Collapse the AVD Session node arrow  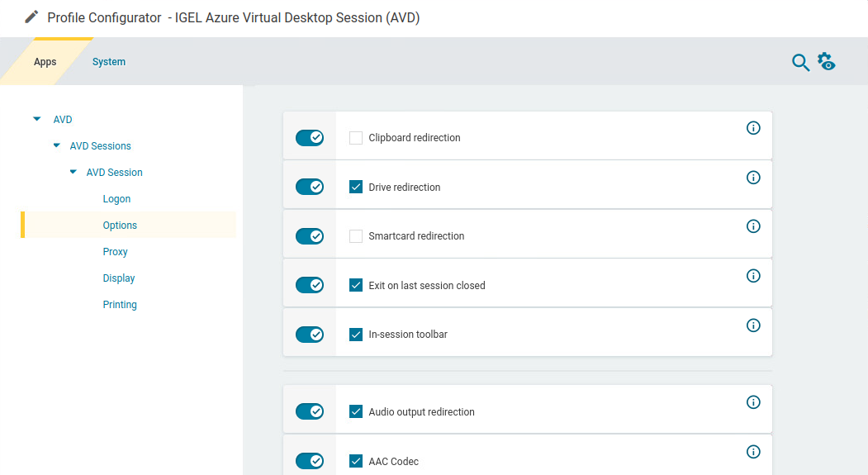[73, 172]
